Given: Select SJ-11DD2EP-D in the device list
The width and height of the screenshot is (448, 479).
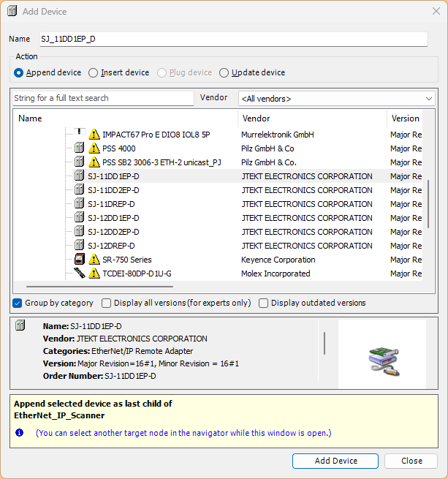Looking at the screenshot, I should (113, 190).
